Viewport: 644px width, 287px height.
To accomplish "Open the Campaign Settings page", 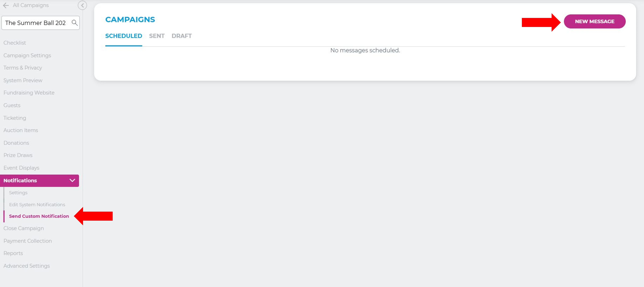I will pos(27,55).
